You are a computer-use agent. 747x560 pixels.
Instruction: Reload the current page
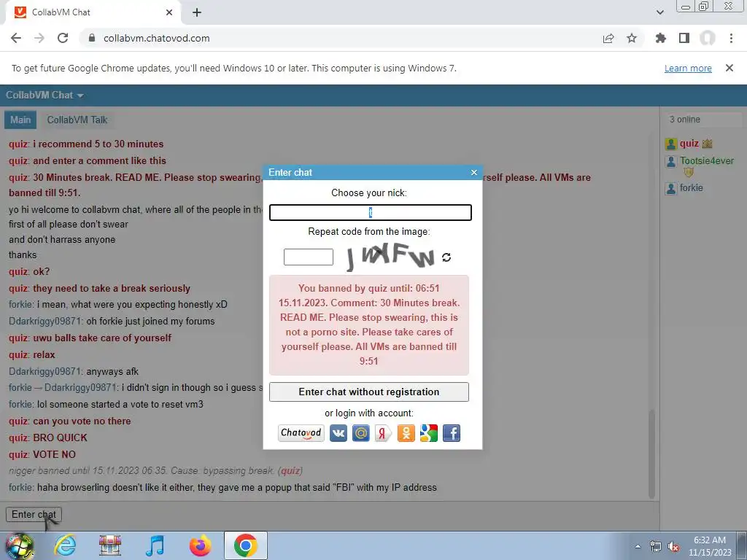[63, 38]
